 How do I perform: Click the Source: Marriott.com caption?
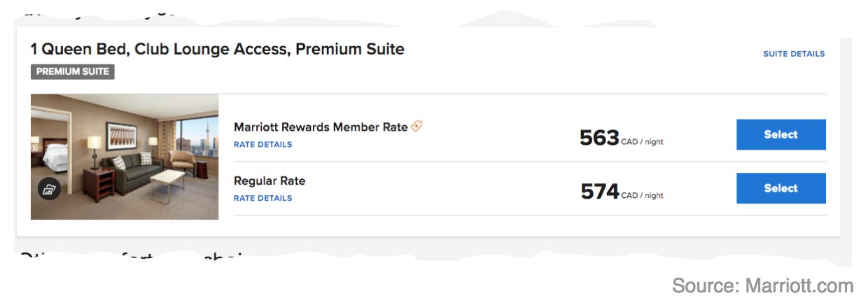(x=763, y=285)
